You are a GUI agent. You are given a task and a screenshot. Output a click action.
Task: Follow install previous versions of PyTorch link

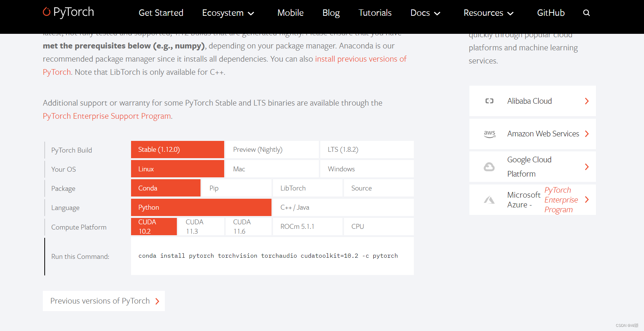(x=360, y=59)
